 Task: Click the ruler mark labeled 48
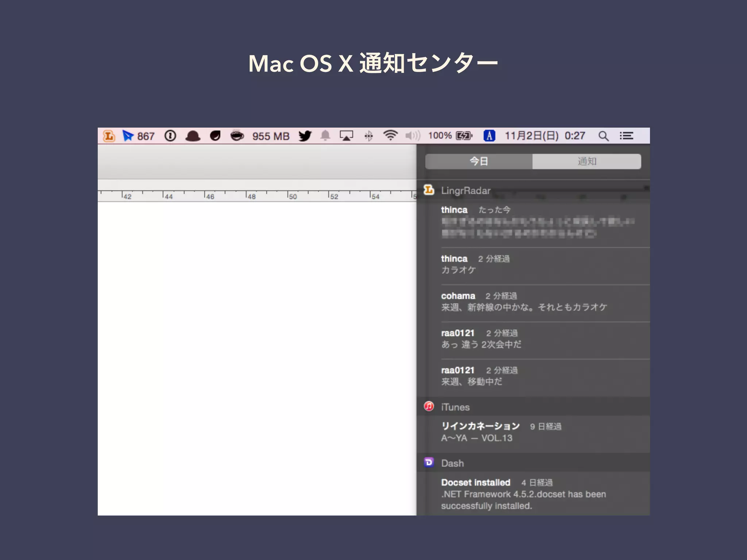[x=252, y=197]
